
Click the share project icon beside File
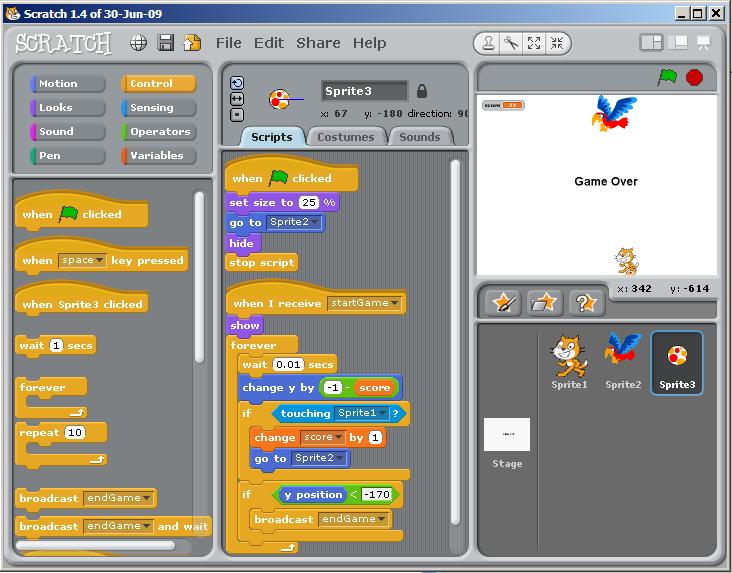[192, 43]
